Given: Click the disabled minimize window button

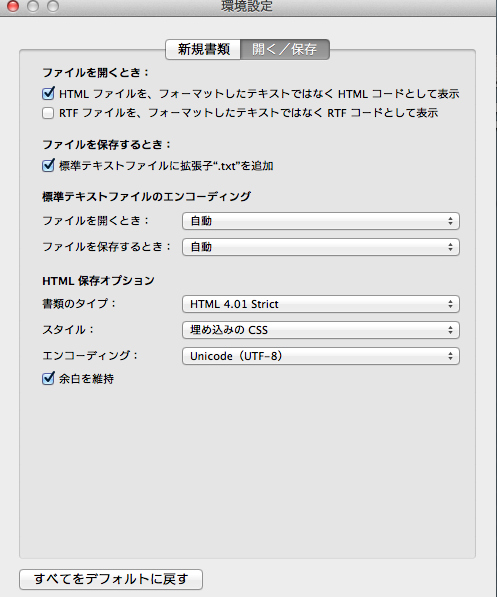Looking at the screenshot, I should tap(33, 6).
